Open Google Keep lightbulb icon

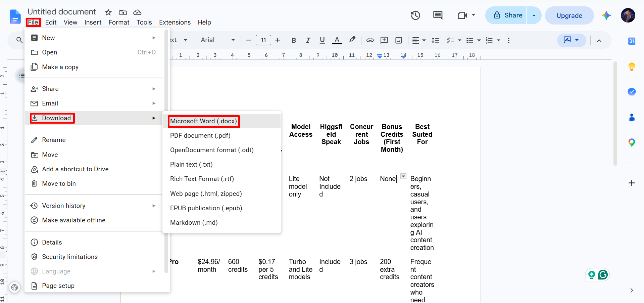tap(632, 67)
